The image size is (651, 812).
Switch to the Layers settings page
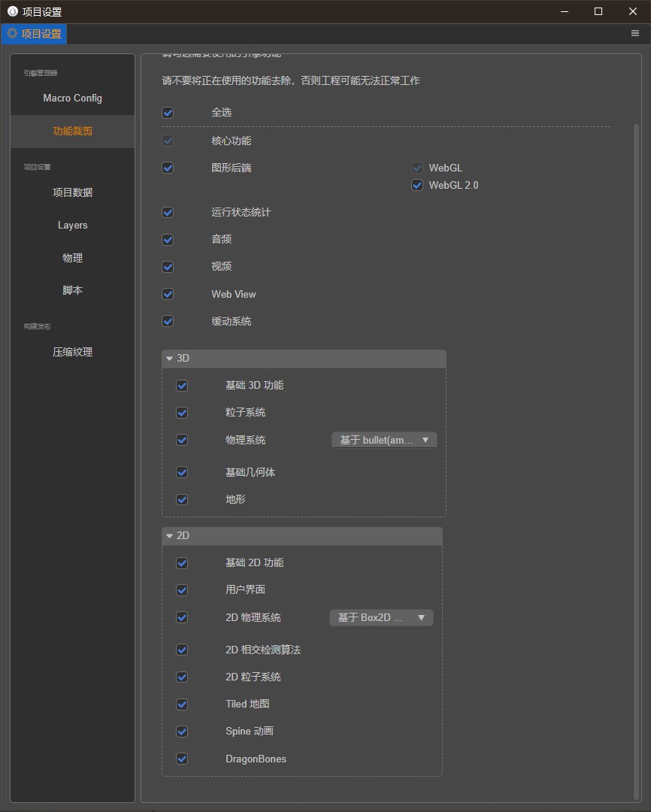point(72,226)
